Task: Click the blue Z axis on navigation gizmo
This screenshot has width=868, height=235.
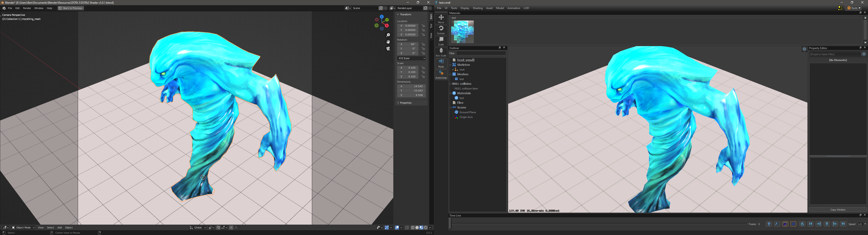Action: coord(382,17)
